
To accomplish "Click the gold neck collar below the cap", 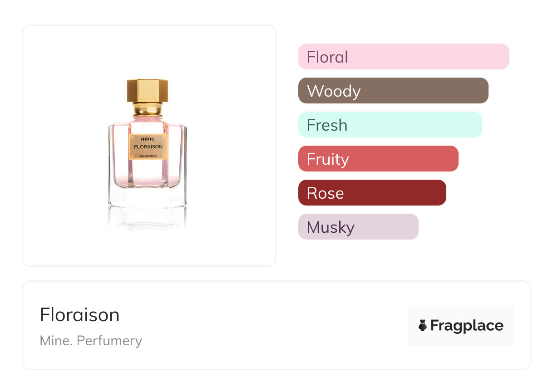I will 148,109.
